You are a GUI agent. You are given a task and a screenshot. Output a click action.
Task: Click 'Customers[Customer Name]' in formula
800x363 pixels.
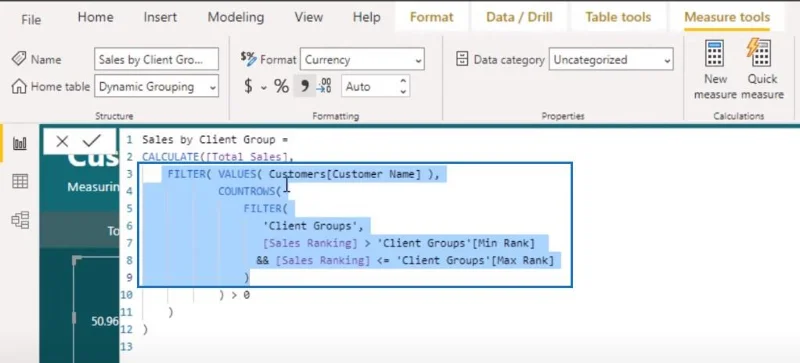pos(345,175)
